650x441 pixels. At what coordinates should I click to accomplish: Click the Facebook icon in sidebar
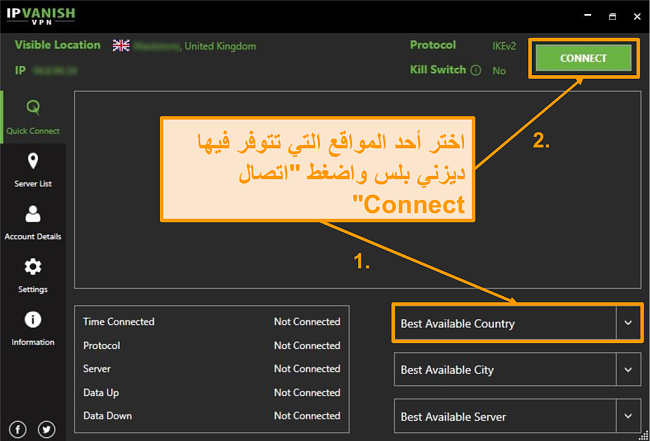[17, 429]
